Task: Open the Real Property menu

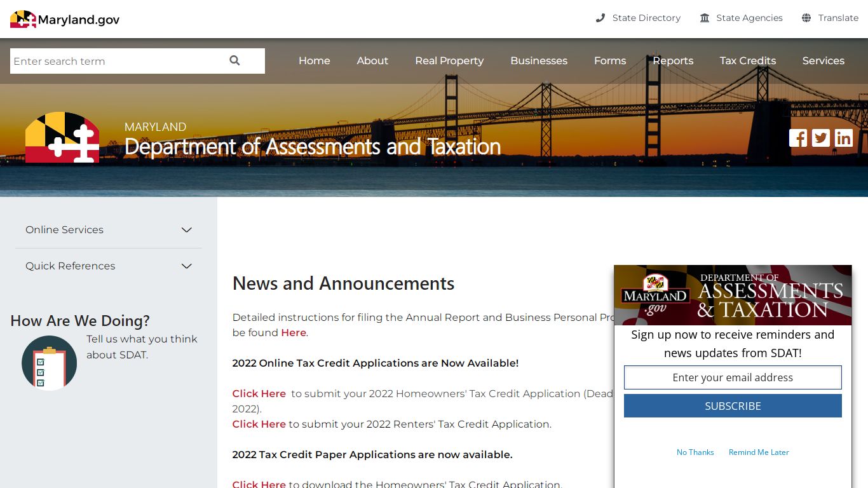Action: tap(449, 61)
